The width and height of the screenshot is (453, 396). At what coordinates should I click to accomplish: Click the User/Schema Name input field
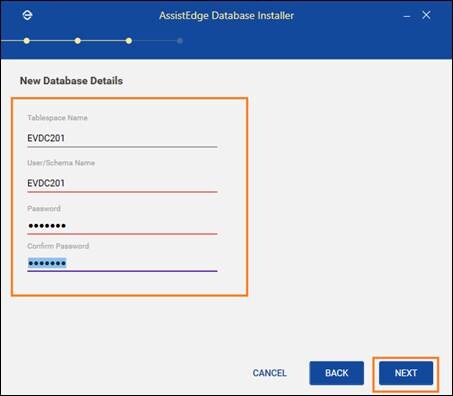coord(122,184)
